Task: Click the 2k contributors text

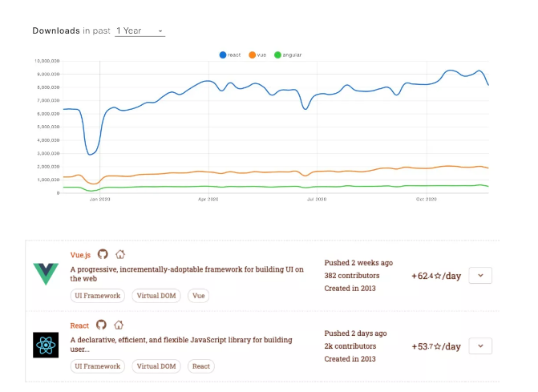Action: tap(350, 346)
